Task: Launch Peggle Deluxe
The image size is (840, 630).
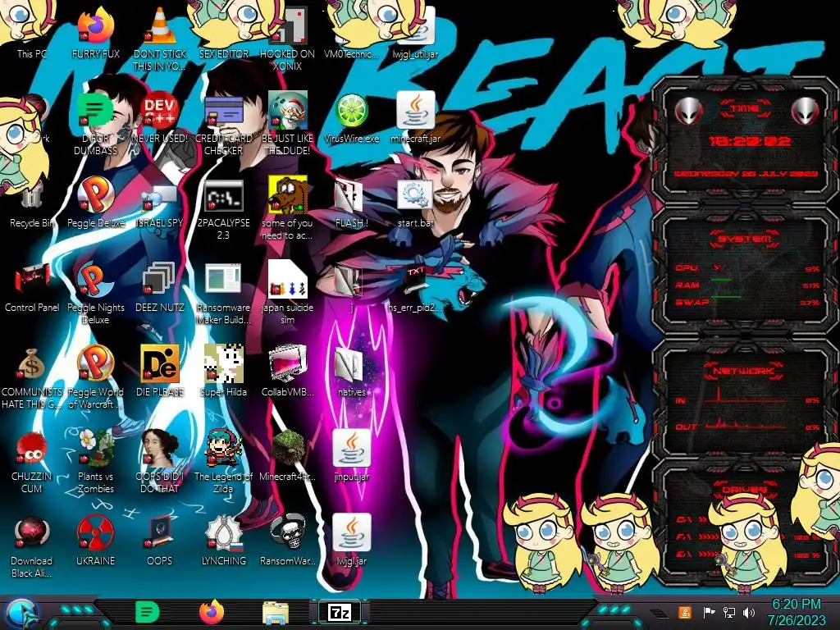Action: [95, 203]
